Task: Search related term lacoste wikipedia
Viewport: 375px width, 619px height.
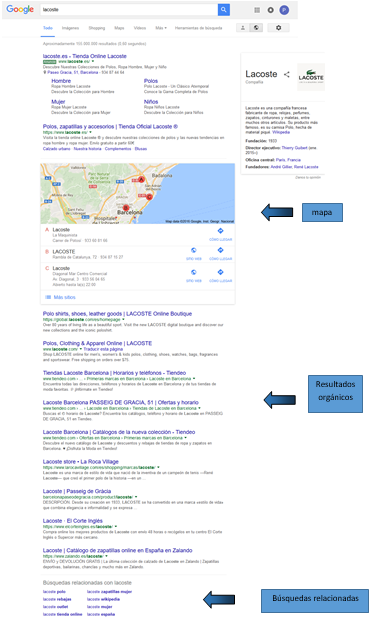Action: click(x=103, y=599)
